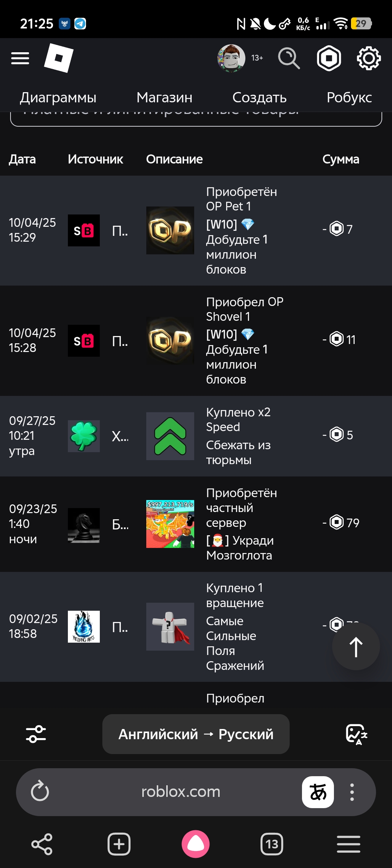392x868 pixels.
Task: Open image translation mode icon
Action: pos(356,734)
